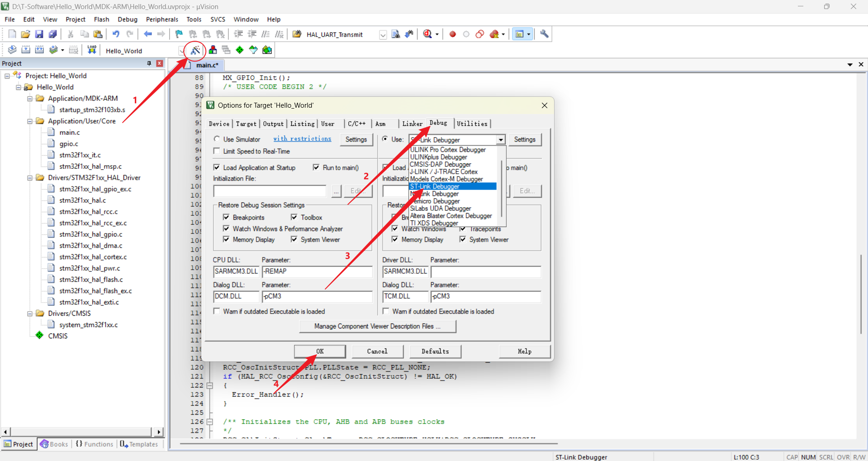Open Settings next to ST-Link Debugger
868x461 pixels.
(525, 140)
